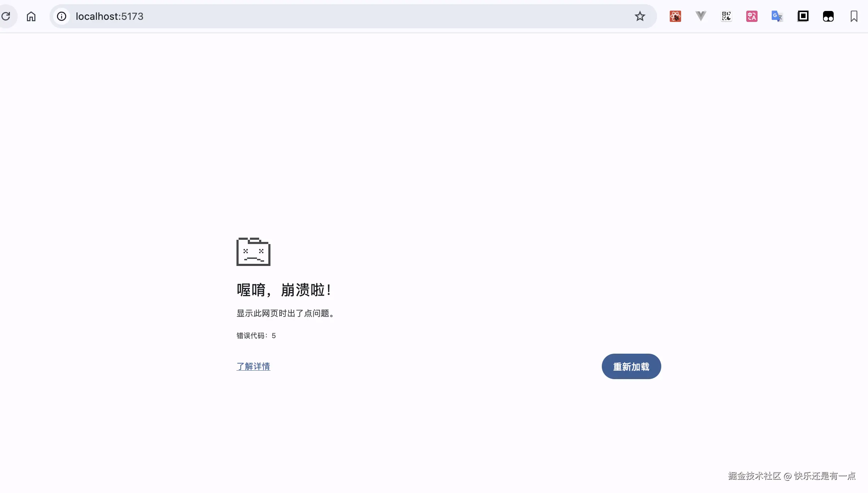Image resolution: width=868 pixels, height=493 pixels.
Task: Open the Vue DevTools extension
Action: pyautogui.click(x=700, y=16)
